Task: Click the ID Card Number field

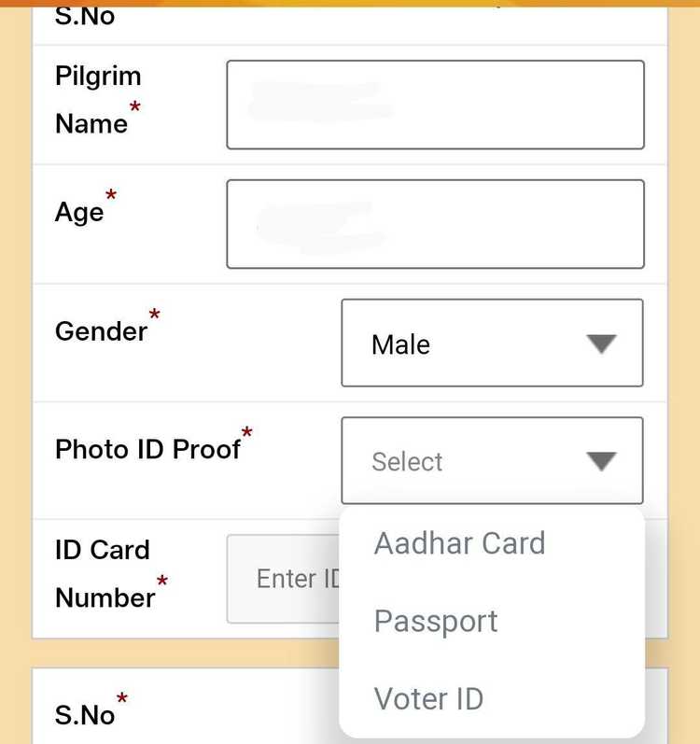Action: (282, 579)
